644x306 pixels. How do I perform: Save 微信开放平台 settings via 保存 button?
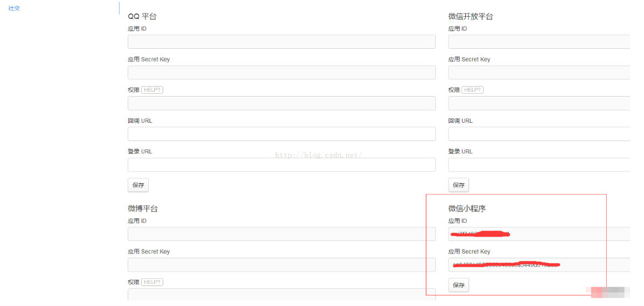[459, 185]
